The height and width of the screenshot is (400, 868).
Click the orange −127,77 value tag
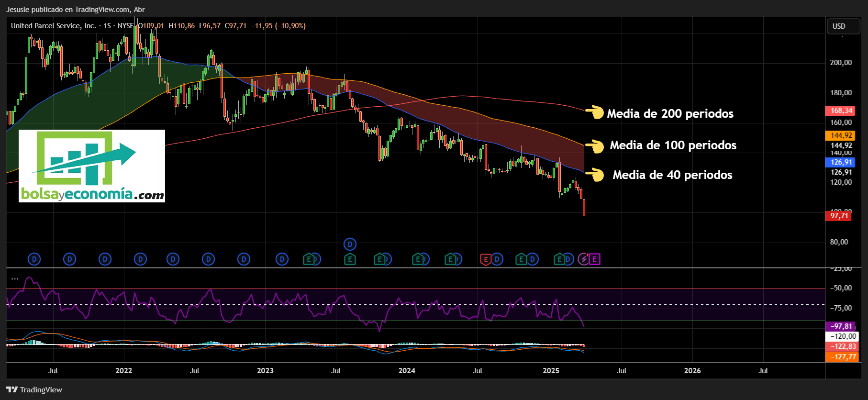coord(843,357)
